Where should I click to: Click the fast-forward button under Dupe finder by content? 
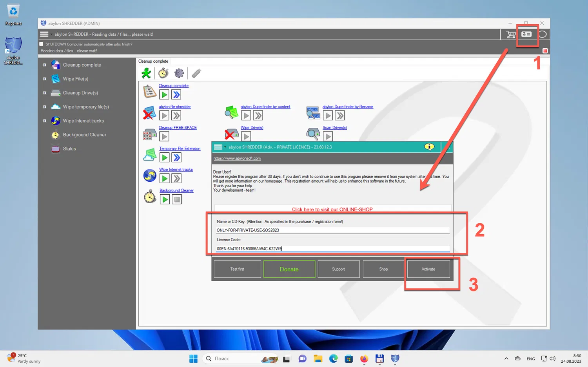point(258,116)
